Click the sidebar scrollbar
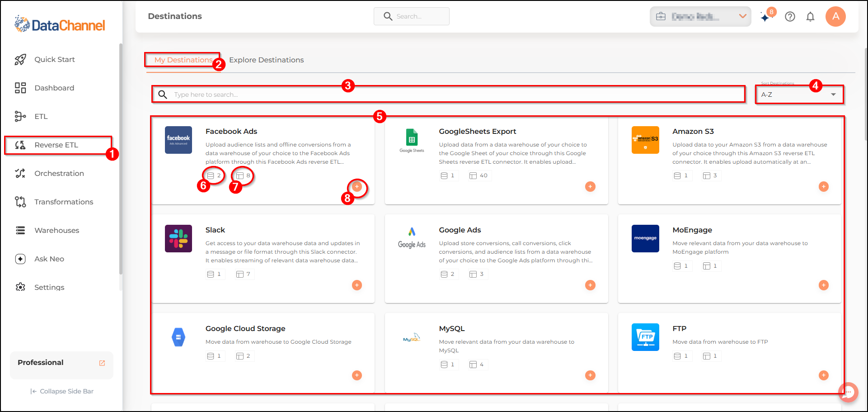 (121, 158)
